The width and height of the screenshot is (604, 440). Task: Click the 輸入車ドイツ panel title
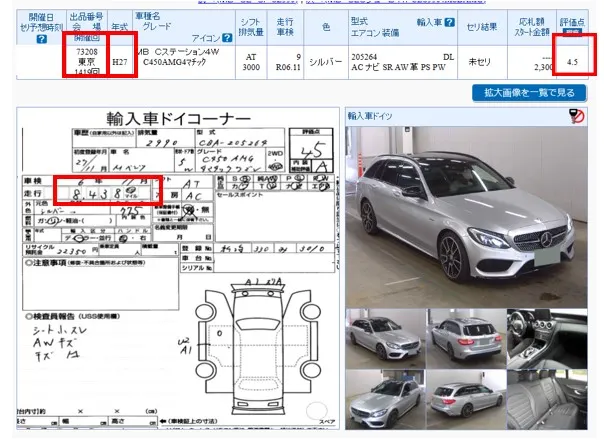[370, 116]
